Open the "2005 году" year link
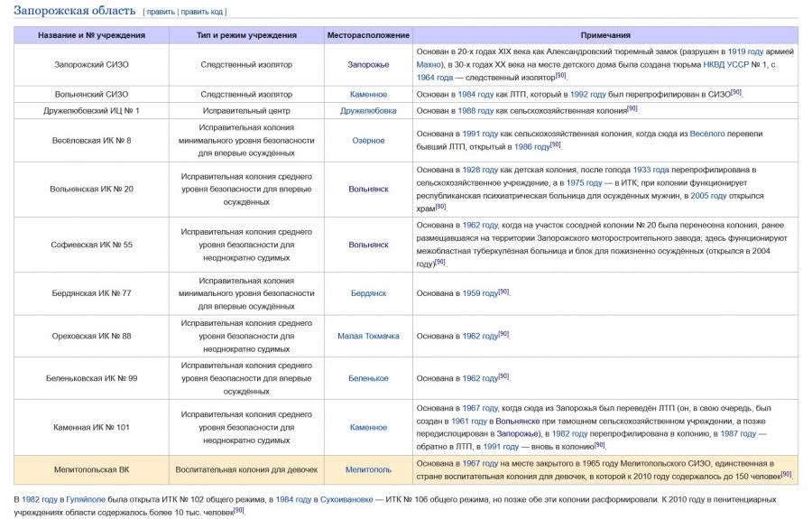Screen dimensions: 812x519 (710, 196)
